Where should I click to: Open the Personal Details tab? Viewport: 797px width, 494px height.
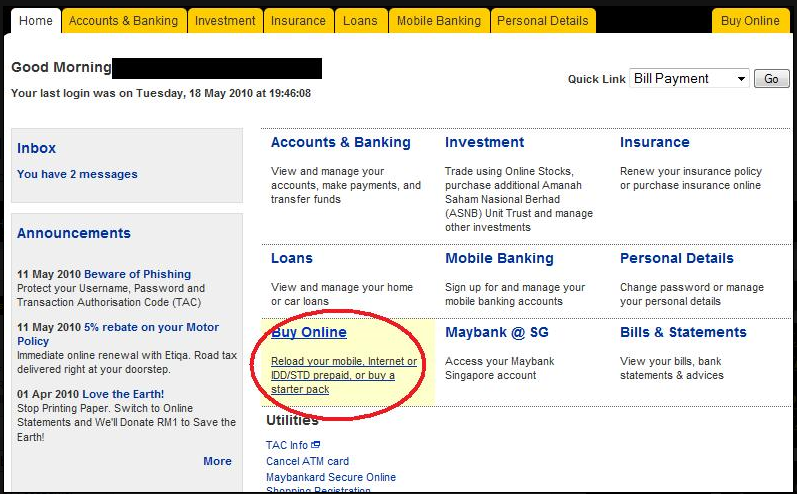(x=543, y=21)
